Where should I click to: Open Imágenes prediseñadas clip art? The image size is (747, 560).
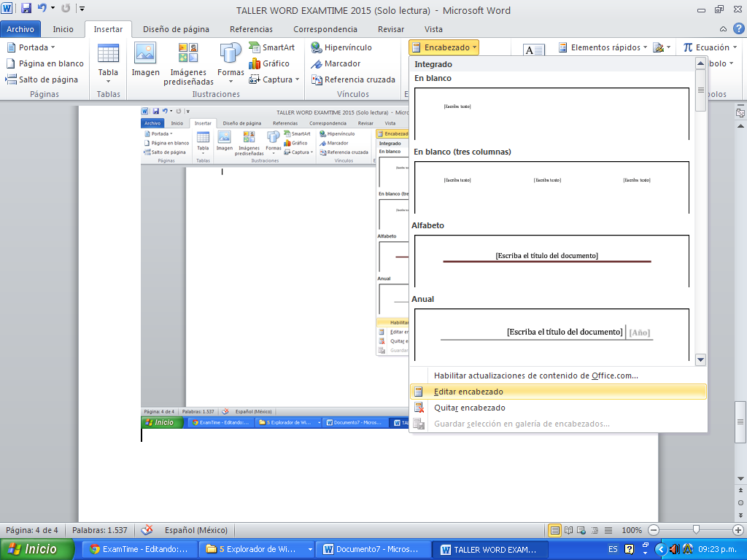coord(188,63)
